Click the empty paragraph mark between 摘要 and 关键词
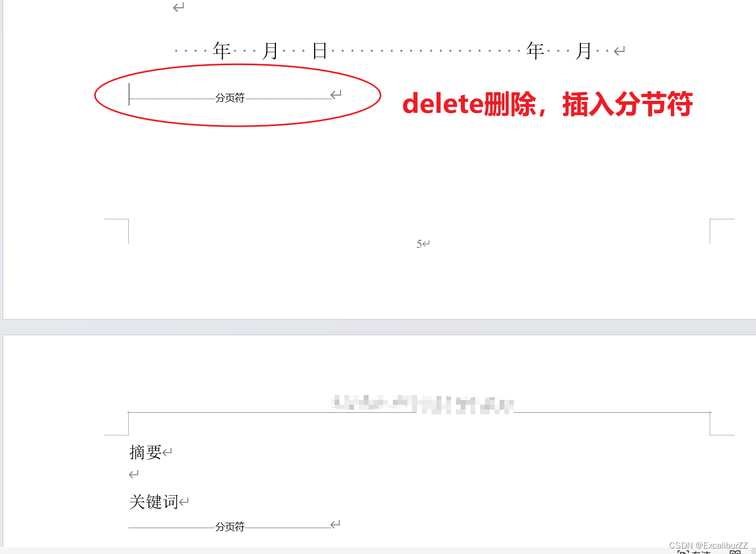756x554 pixels. [134, 474]
